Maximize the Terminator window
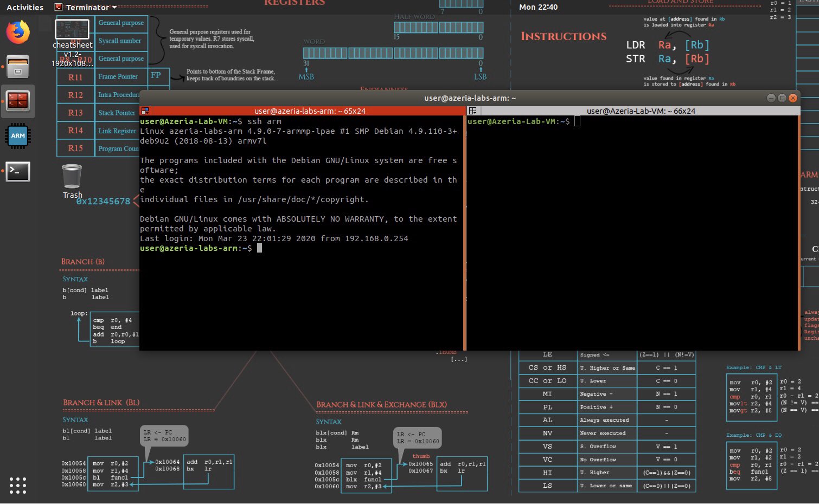819x504 pixels. tap(782, 98)
